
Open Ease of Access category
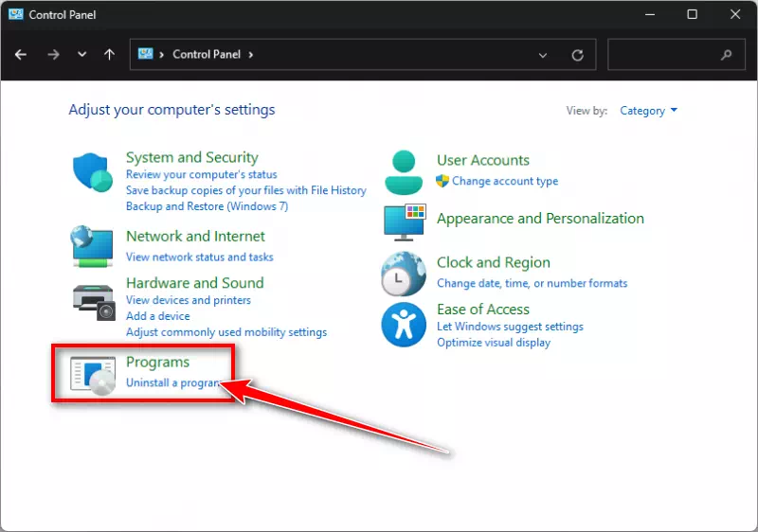pos(483,309)
